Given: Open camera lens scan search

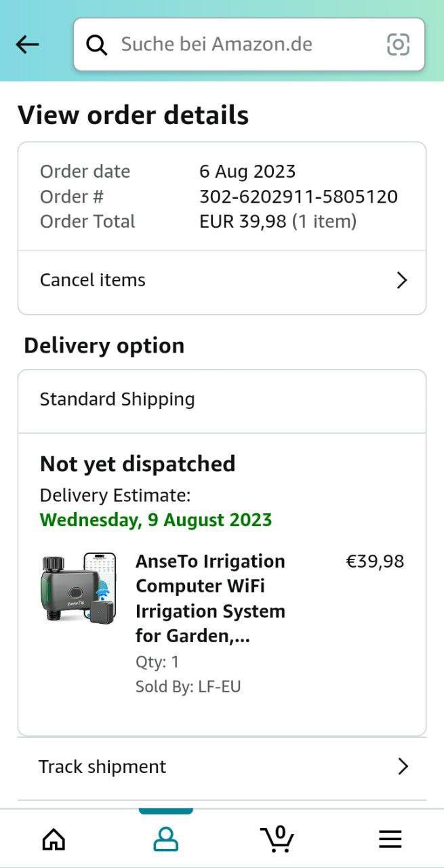Looking at the screenshot, I should [398, 45].
